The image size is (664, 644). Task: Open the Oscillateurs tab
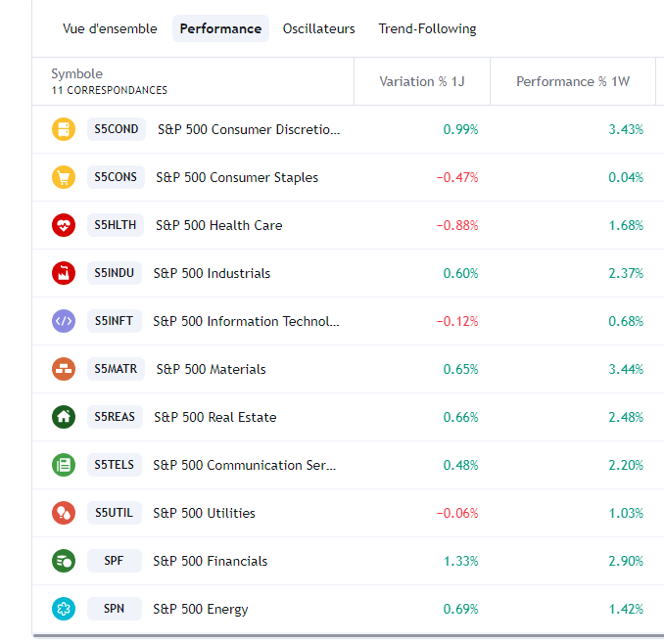click(319, 28)
